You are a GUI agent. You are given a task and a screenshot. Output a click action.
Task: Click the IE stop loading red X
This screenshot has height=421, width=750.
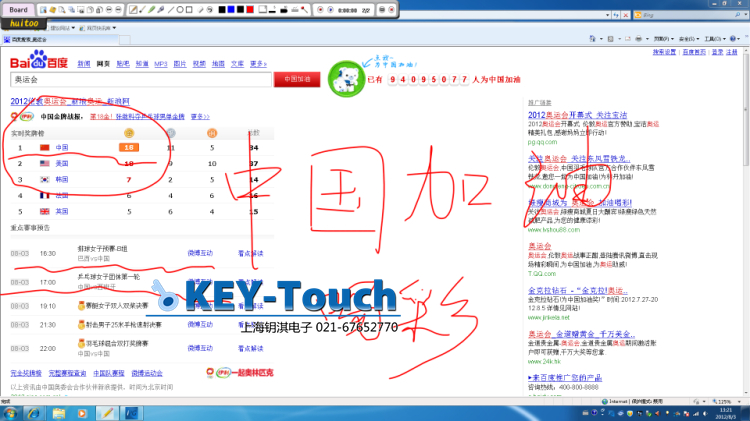[626, 15]
